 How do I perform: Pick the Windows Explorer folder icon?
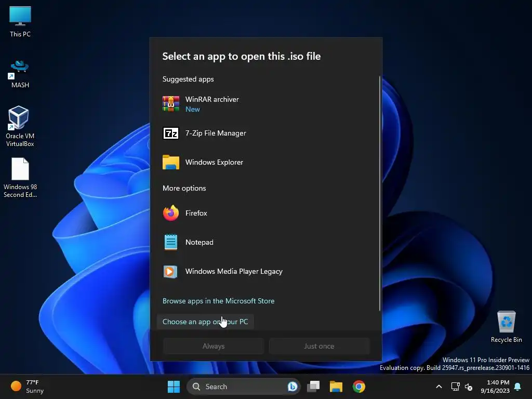pyautogui.click(x=170, y=162)
